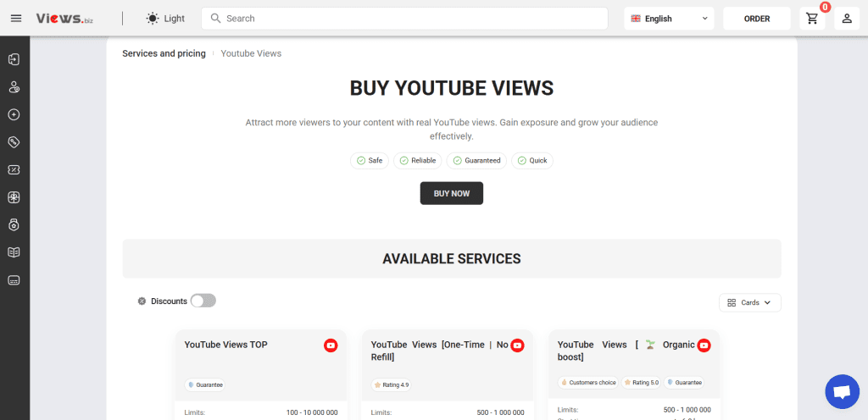Click the Guaranteed badge
This screenshot has width=868, height=420.
coord(476,161)
